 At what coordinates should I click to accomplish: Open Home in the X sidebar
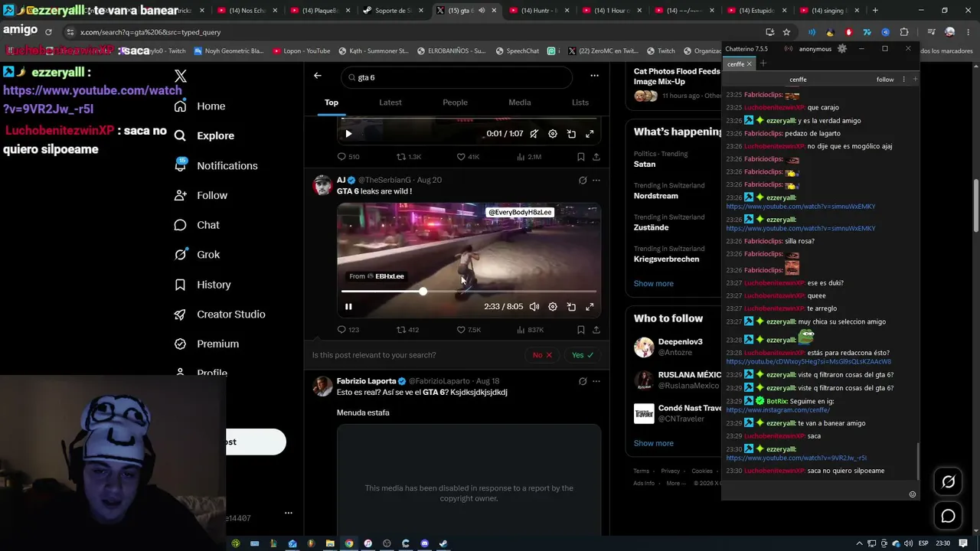tap(200, 106)
